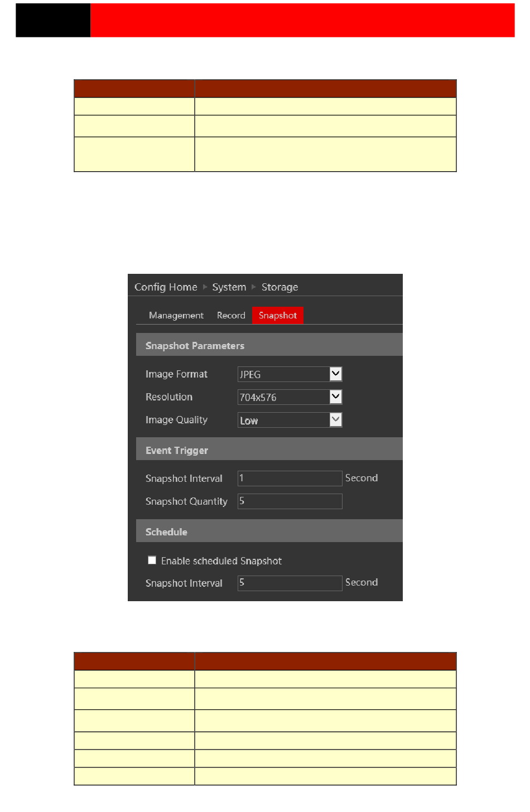Focus the Schedule Snapshot Interval field
This screenshot has width=530, height=812.
tap(290, 583)
